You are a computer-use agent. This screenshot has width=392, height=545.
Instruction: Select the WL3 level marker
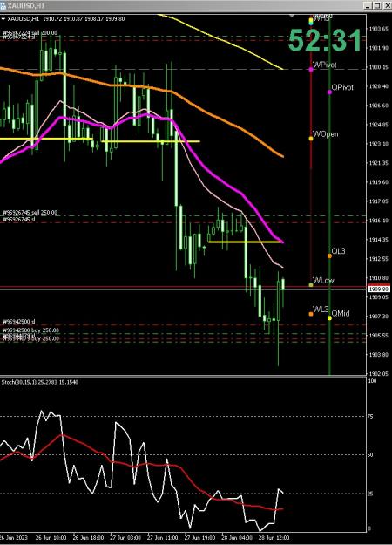pyautogui.click(x=311, y=314)
